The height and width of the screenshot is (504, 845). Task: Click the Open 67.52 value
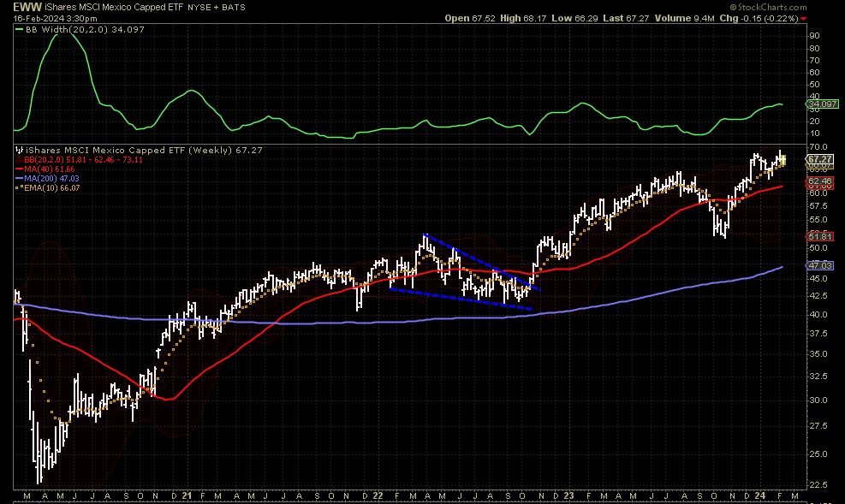(470, 18)
